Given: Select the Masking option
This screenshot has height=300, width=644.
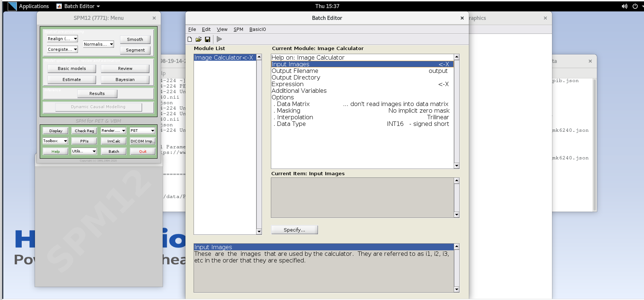Looking at the screenshot, I should (362, 111).
